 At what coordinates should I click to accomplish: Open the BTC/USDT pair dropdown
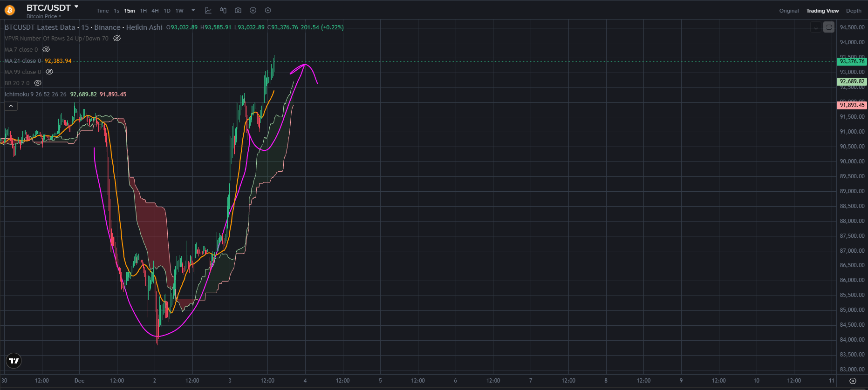(76, 7)
